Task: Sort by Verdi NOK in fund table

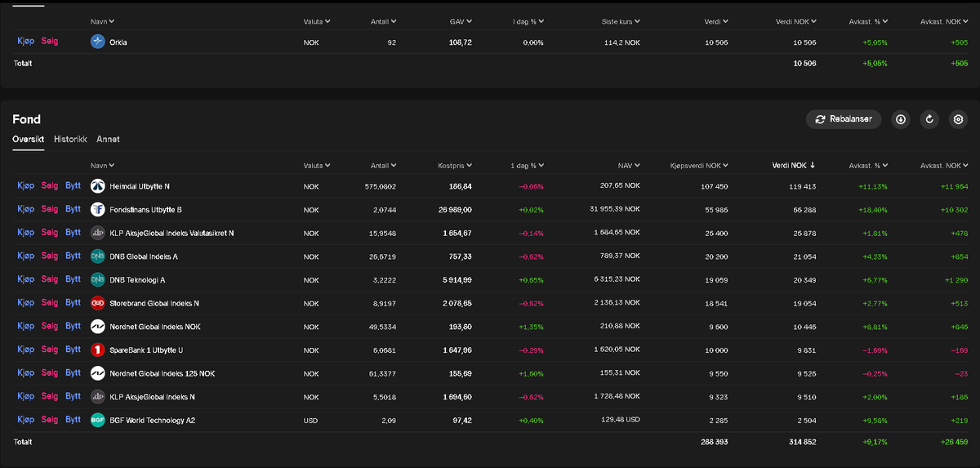Action: [x=793, y=165]
